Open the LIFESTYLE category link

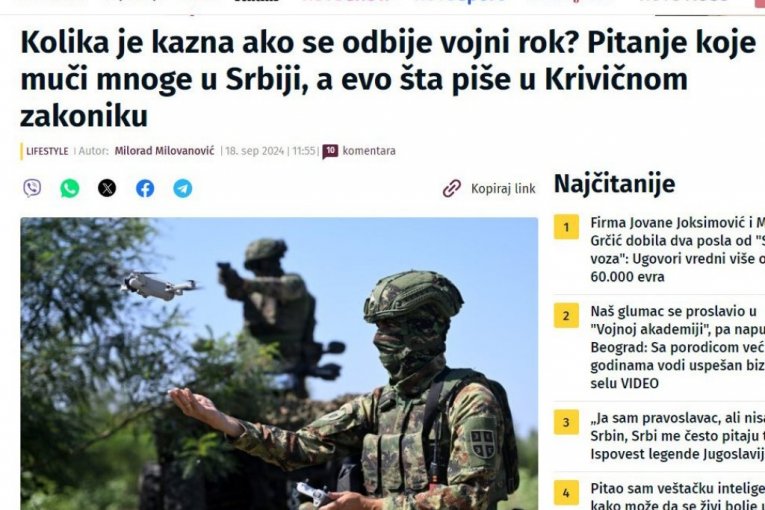click(47, 151)
